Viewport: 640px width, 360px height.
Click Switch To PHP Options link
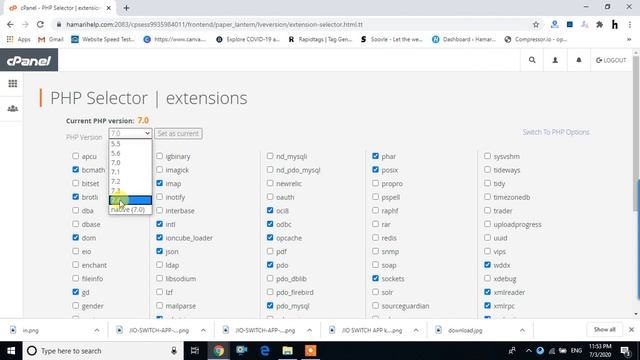[x=556, y=132]
